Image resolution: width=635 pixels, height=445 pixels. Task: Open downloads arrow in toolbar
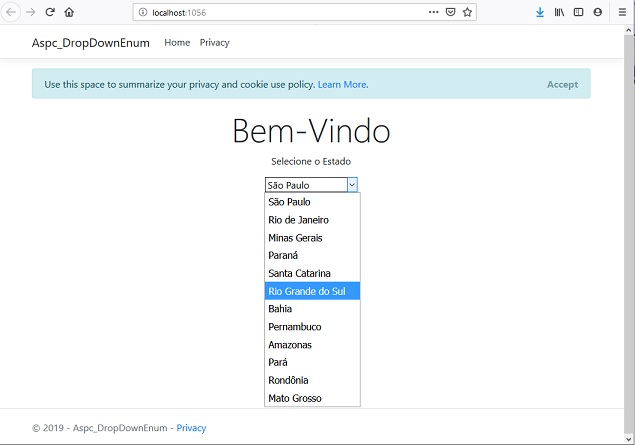point(540,12)
